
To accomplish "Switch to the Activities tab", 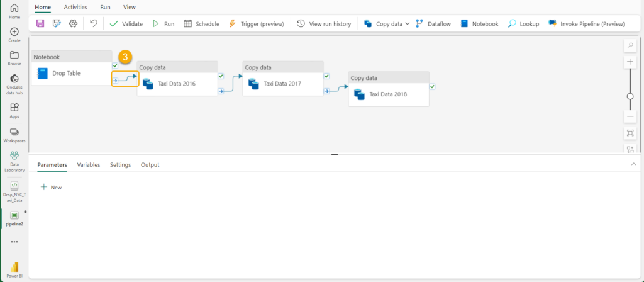I will pyautogui.click(x=75, y=7).
